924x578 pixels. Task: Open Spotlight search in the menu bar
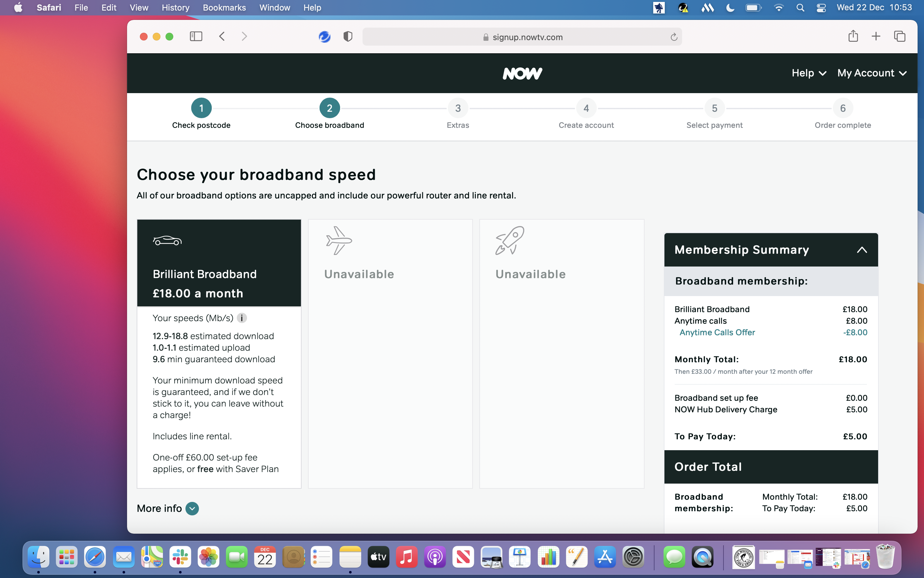click(800, 8)
